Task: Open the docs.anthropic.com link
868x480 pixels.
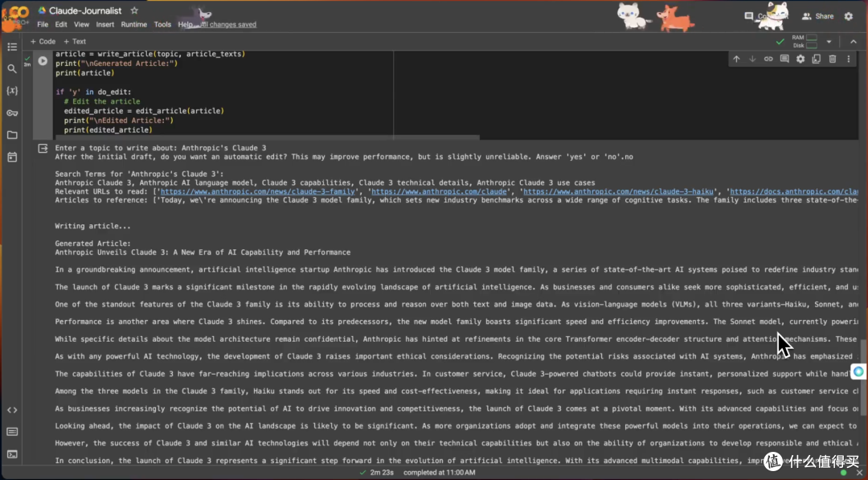Action: (794, 191)
